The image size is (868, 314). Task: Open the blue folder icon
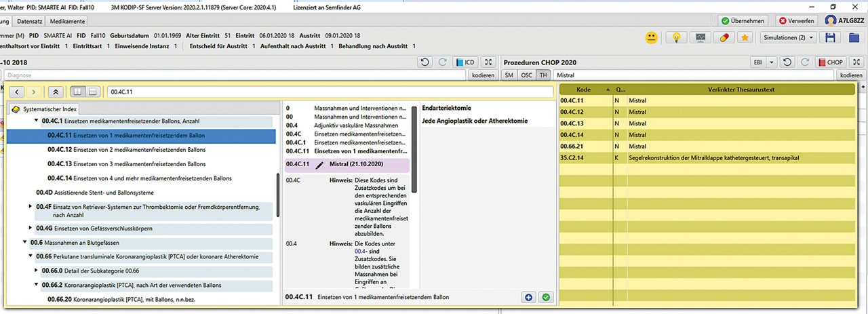tap(854, 38)
